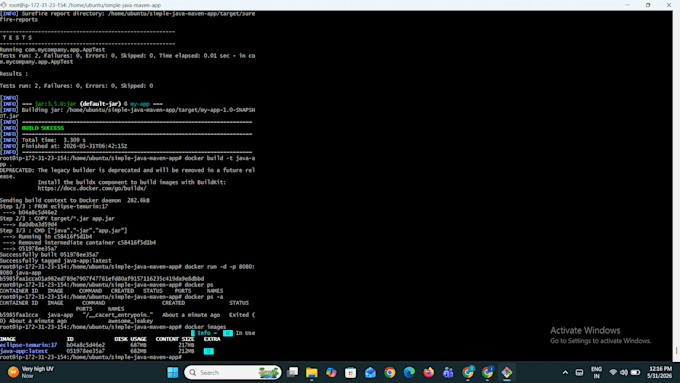Click eclipse-temurin:17 in the images table
This screenshot has height=383, width=680.
[x=29, y=345]
